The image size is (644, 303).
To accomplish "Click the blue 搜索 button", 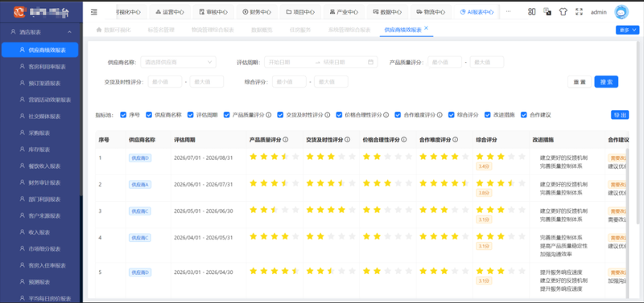I will [606, 82].
